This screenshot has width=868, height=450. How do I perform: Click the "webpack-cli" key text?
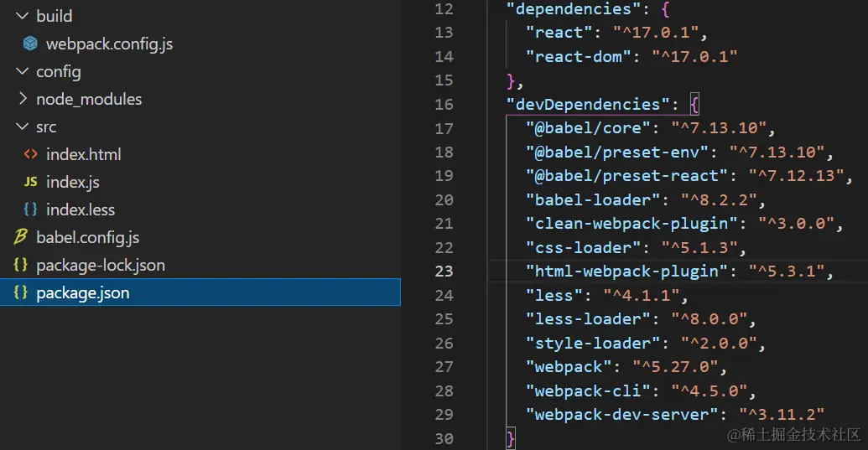pos(589,391)
